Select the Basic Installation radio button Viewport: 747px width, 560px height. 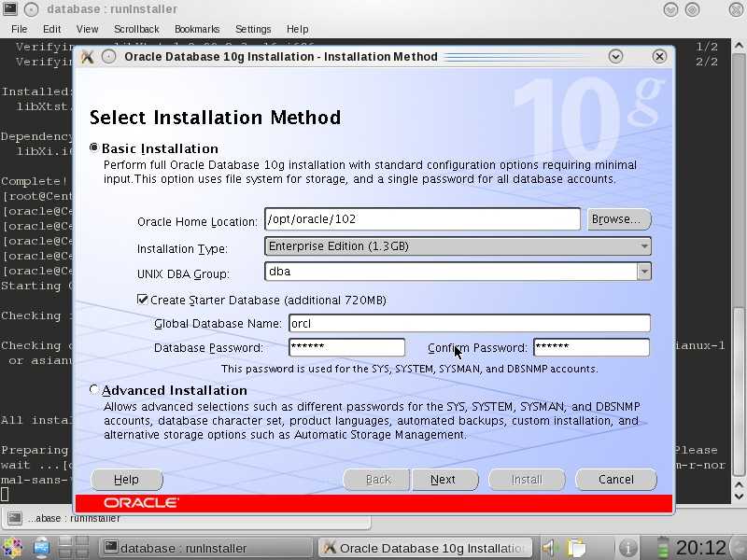[94, 148]
